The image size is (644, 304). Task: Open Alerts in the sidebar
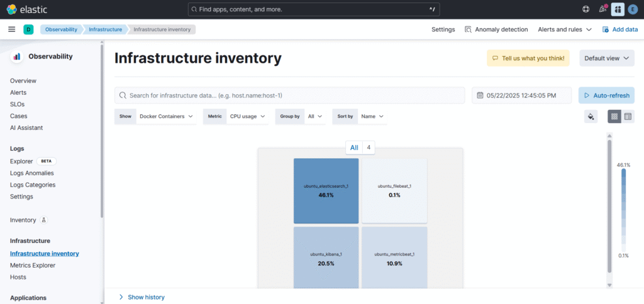point(18,93)
